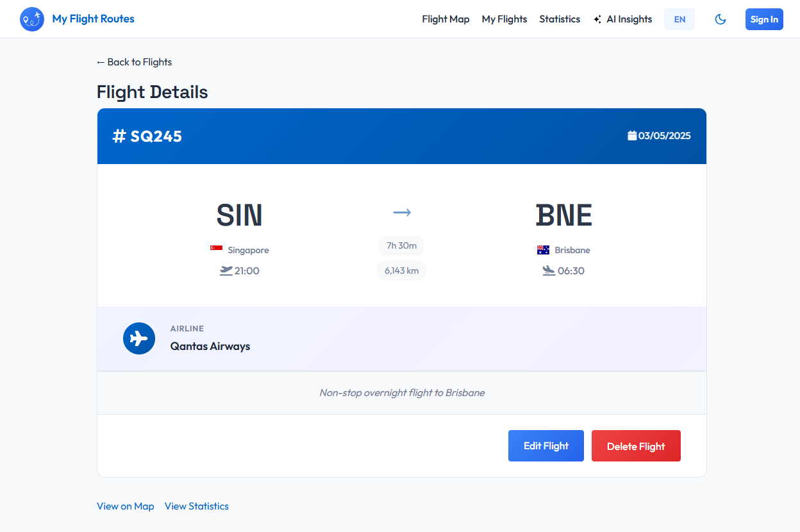Screen dimensions: 800x532
Task: Open the Flight Map page
Action: (446, 19)
